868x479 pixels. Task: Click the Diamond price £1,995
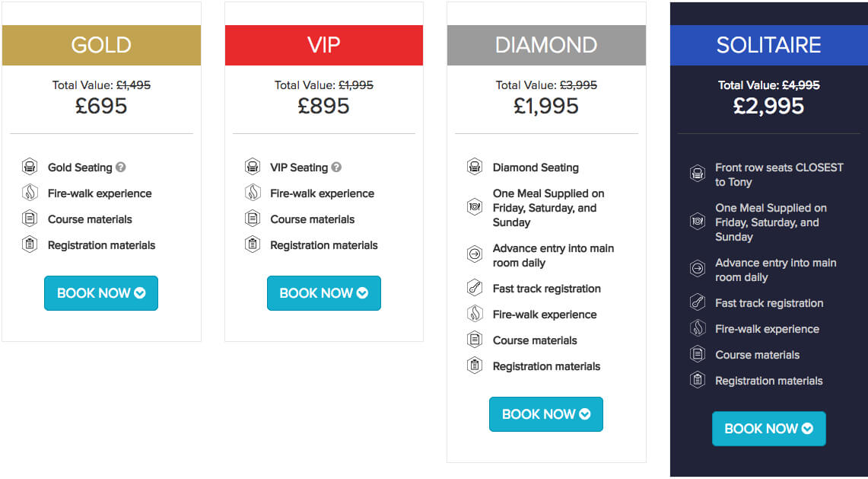pos(546,106)
